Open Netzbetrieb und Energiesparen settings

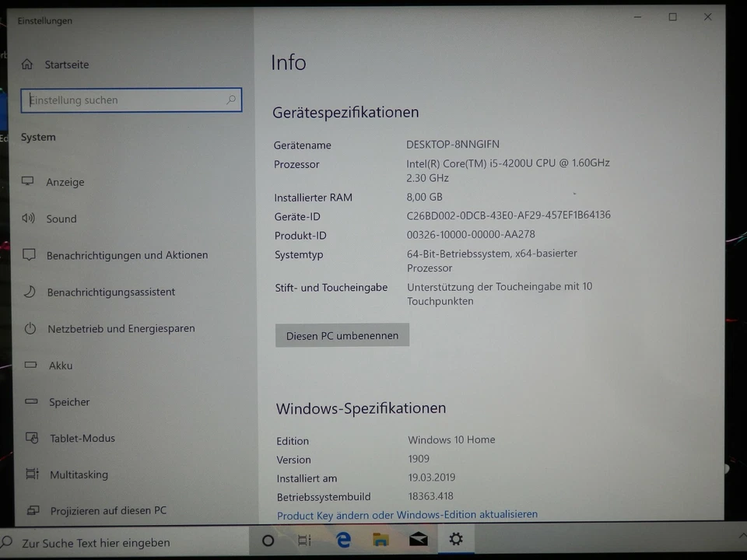click(x=122, y=328)
